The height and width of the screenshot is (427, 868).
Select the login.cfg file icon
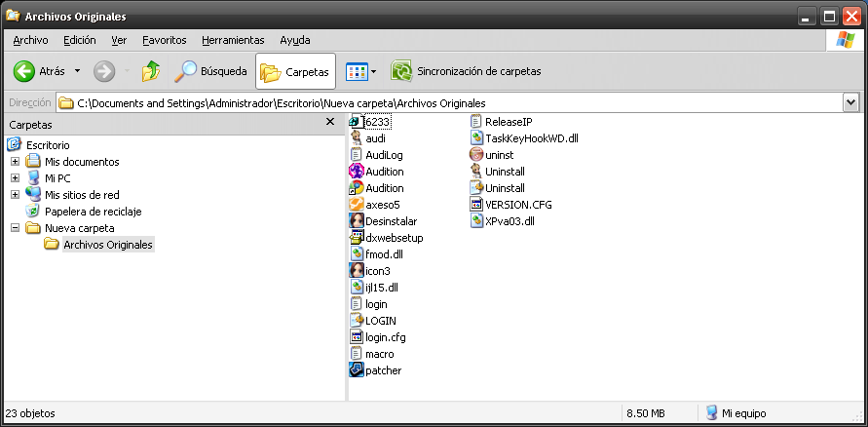356,337
